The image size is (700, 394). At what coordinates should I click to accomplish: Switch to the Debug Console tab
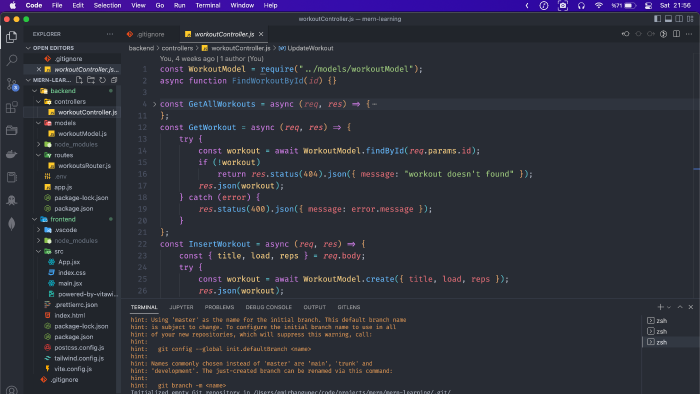(x=268, y=307)
